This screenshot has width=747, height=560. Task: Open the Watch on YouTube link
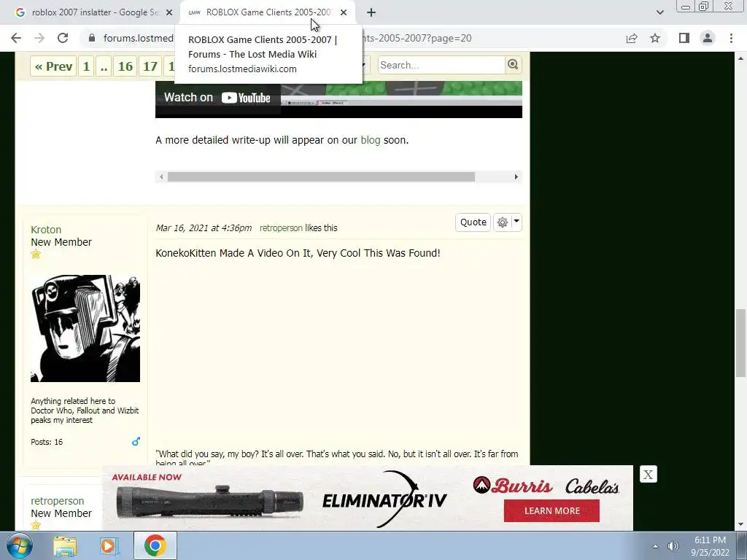[217, 98]
